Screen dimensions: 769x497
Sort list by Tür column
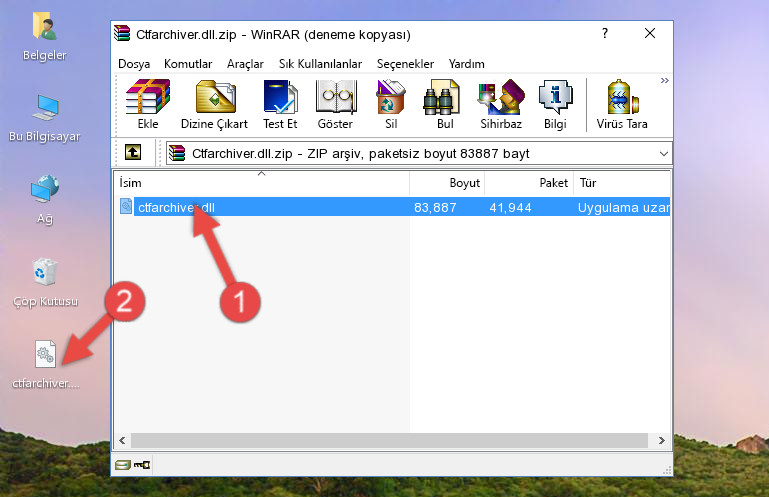pyautogui.click(x=622, y=183)
